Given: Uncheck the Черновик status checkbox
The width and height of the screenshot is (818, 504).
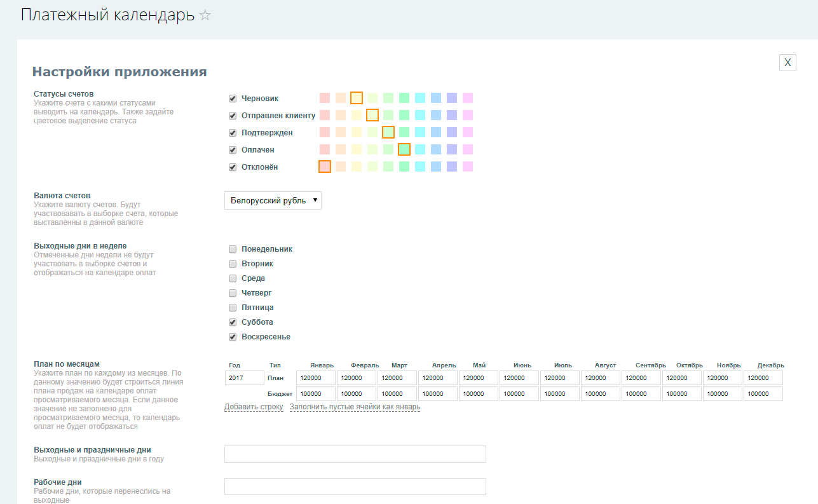Looking at the screenshot, I should click(x=233, y=99).
